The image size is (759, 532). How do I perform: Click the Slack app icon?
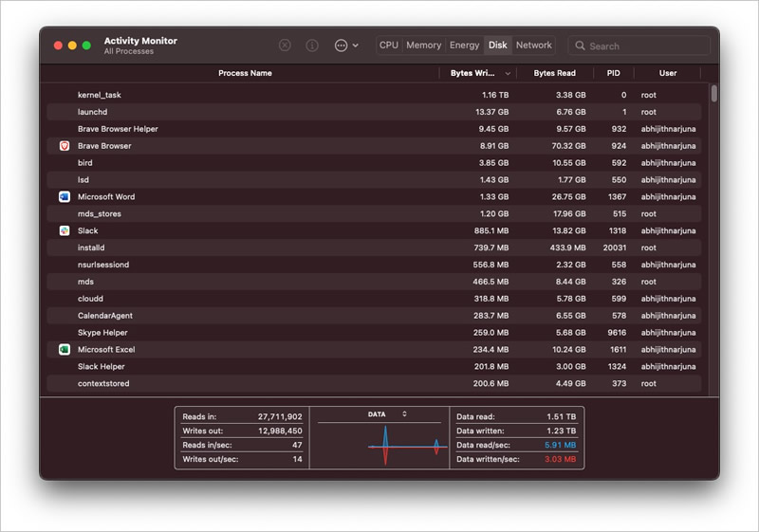[65, 230]
